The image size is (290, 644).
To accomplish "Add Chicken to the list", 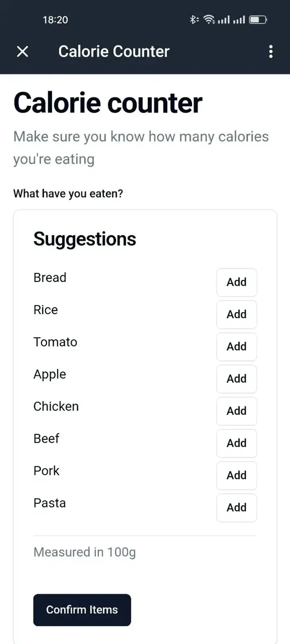I will pyautogui.click(x=236, y=411).
